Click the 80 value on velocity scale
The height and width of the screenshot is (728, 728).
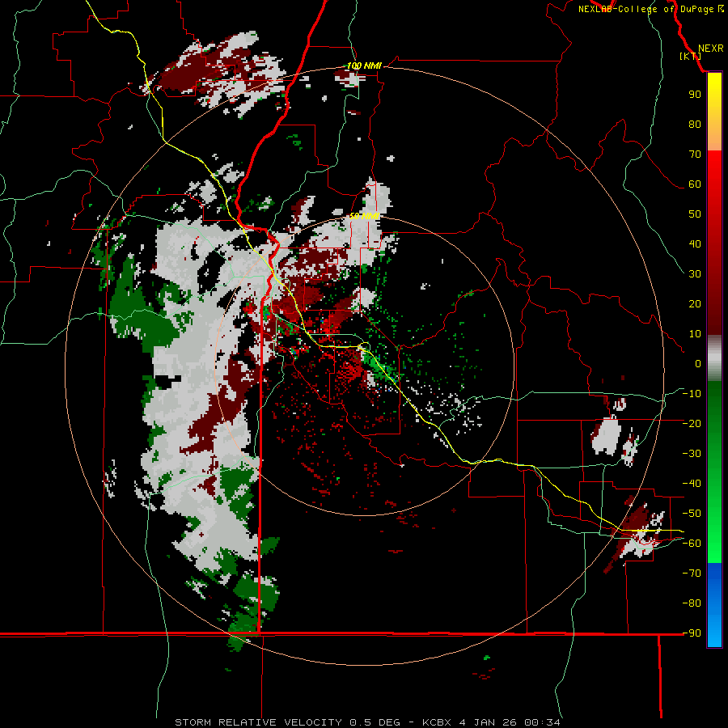tap(695, 125)
